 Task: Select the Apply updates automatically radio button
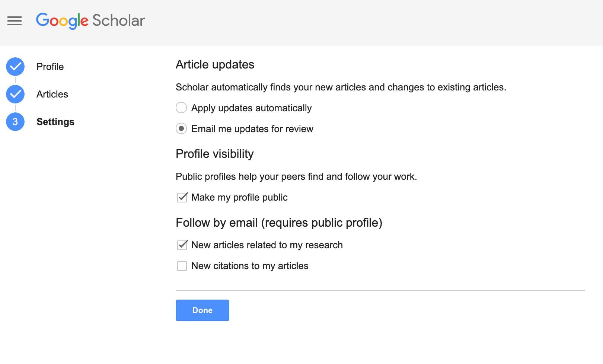181,108
